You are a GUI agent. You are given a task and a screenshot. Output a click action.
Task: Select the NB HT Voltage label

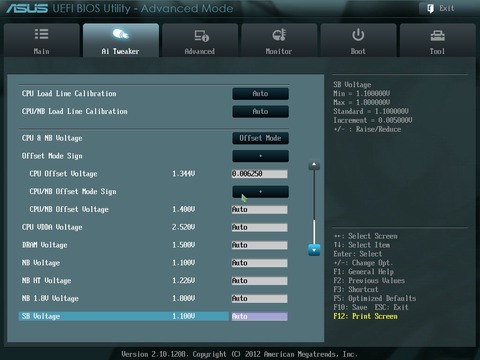pyautogui.click(x=47, y=281)
